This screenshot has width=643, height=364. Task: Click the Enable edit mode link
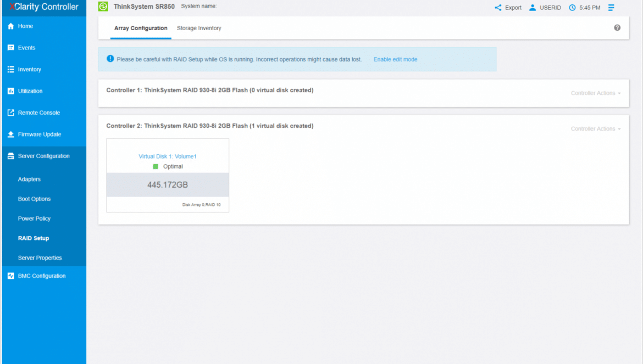coord(395,59)
